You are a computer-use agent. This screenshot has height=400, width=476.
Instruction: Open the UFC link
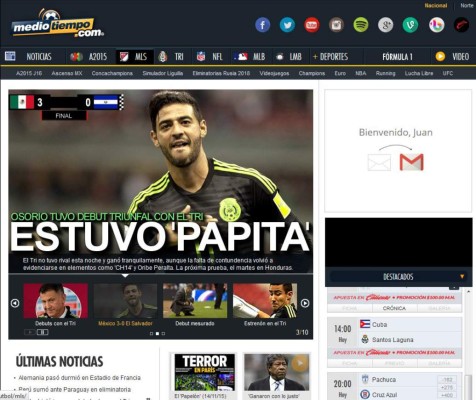tap(448, 73)
